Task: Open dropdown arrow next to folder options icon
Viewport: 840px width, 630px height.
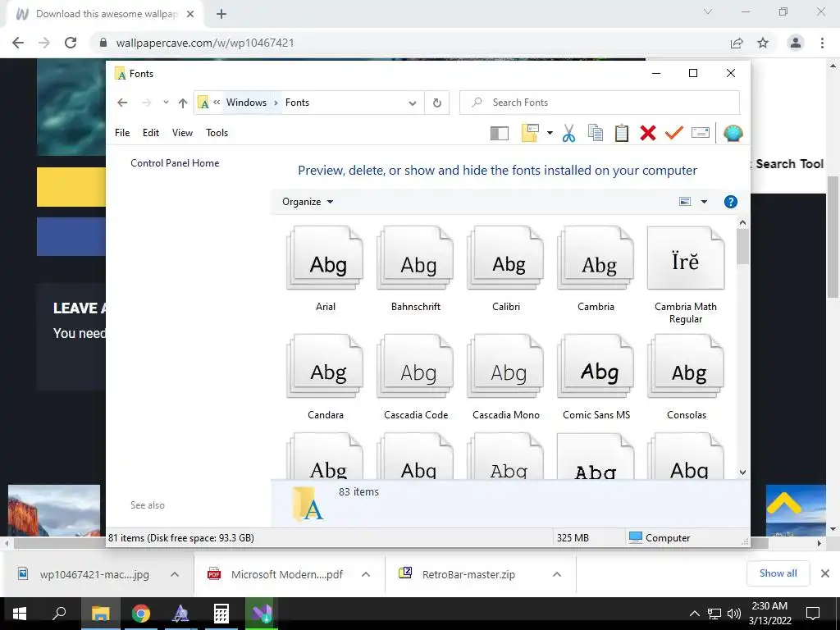Action: tap(550, 133)
